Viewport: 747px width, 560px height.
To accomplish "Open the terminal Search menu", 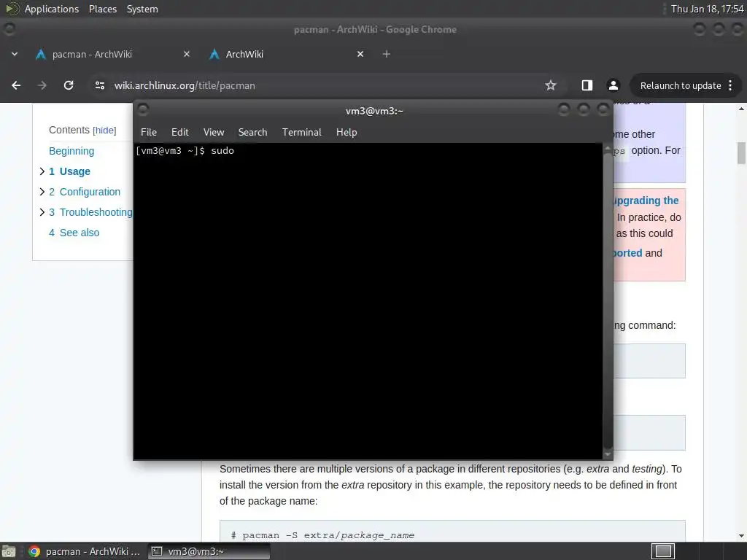I will pyautogui.click(x=252, y=133).
